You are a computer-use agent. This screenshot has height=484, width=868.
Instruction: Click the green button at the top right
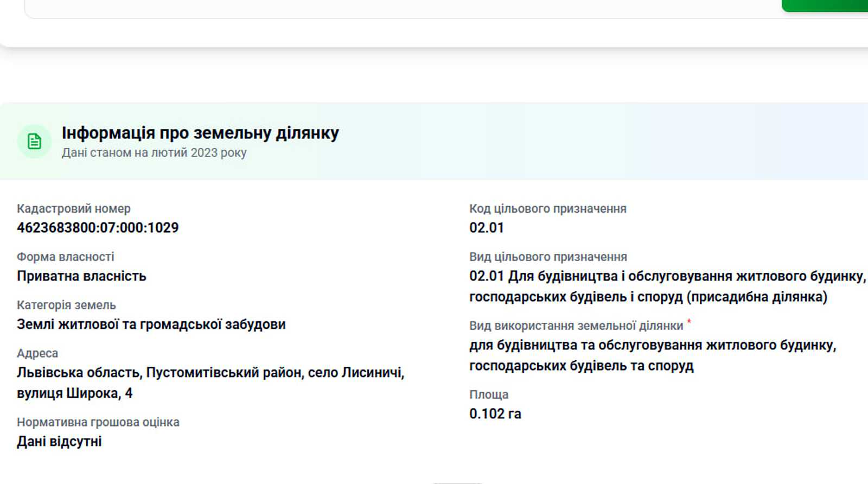[825, 5]
